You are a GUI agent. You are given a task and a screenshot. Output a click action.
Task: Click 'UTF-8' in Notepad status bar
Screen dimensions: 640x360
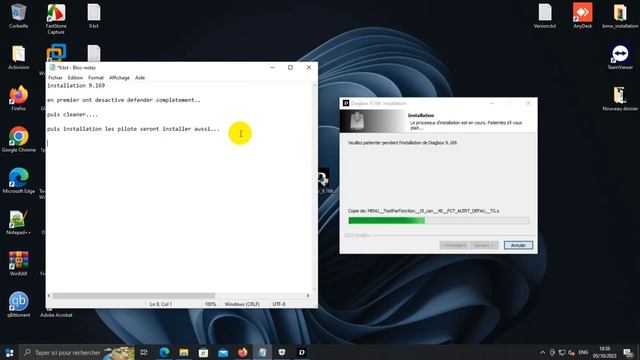[279, 304]
